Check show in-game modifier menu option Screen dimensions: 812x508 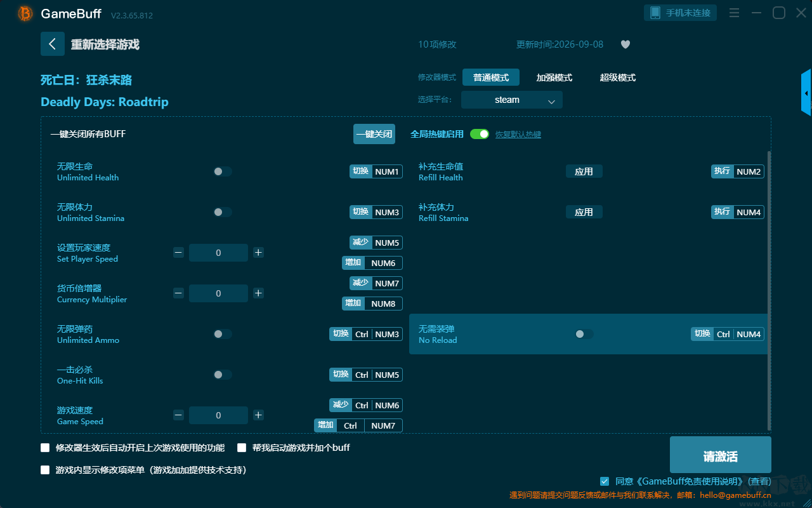[45, 470]
